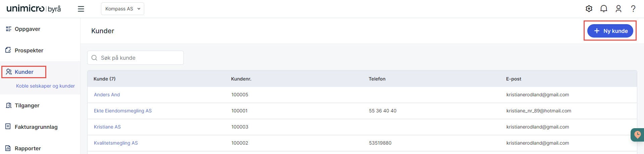Open user profile icon

[618, 9]
